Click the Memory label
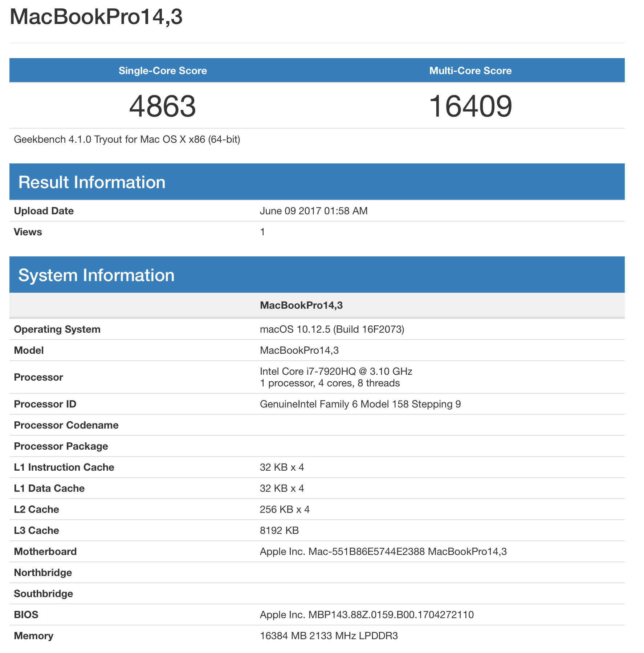 coord(33,636)
